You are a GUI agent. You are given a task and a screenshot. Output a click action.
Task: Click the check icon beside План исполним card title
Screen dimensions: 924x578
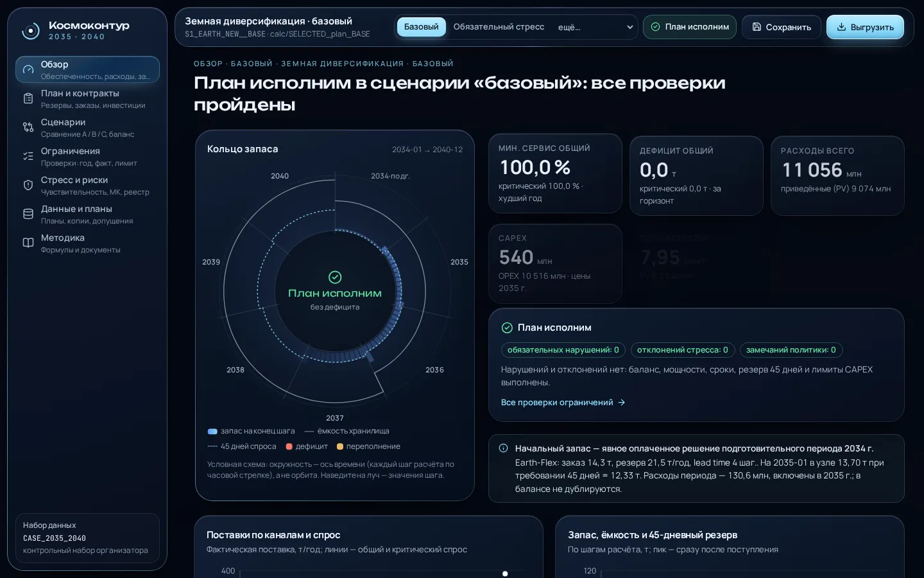(507, 328)
